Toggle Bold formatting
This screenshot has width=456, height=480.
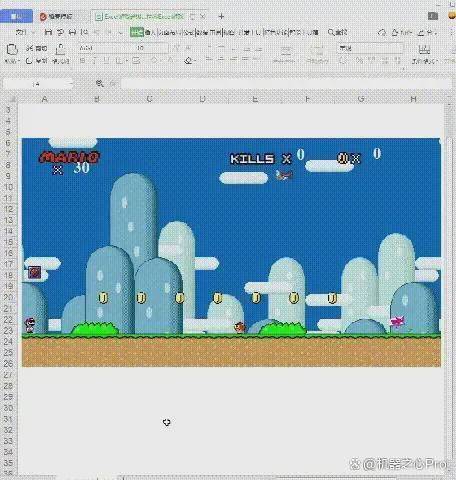[x=83, y=61]
